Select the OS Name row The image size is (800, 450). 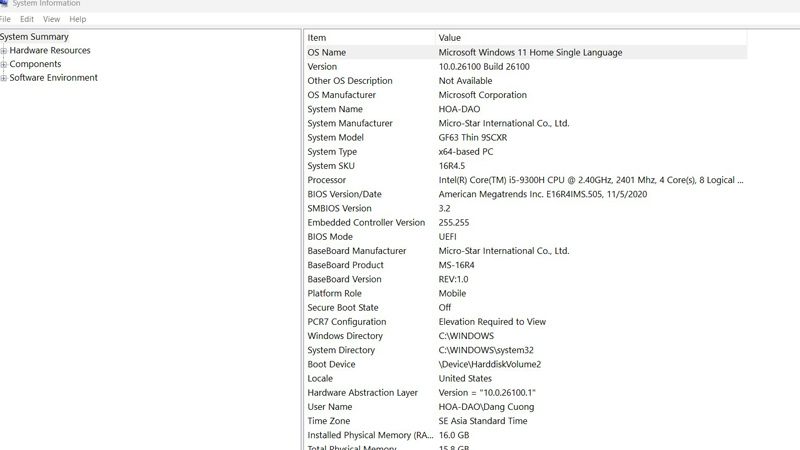click(327, 53)
